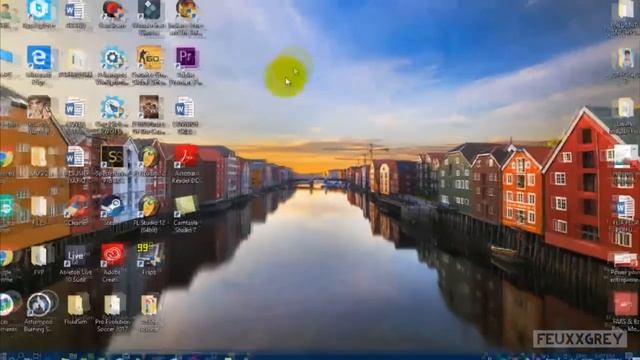Select the Word document left of SpeedGrade
Image resolution: width=640 pixels, height=360 pixels.
(76, 157)
